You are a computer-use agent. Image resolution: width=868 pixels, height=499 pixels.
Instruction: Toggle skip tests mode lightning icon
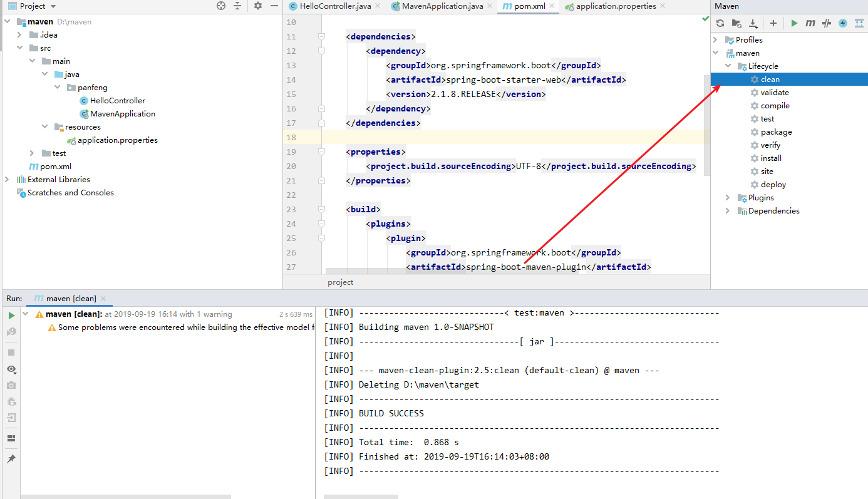[843, 23]
